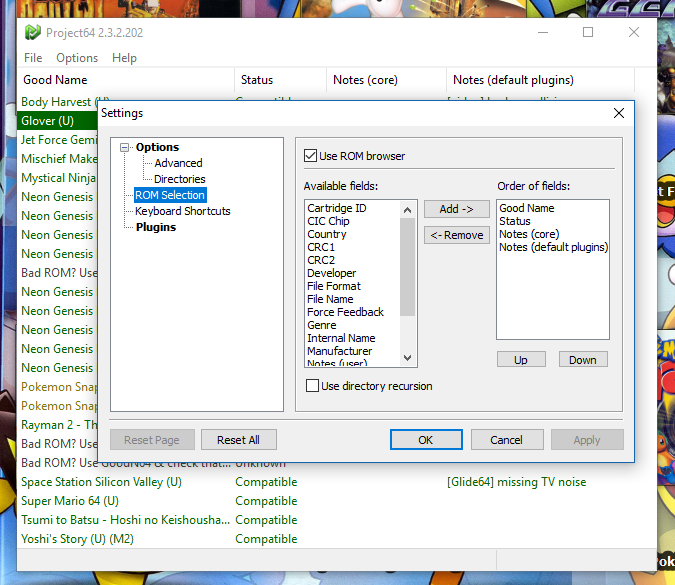The width and height of the screenshot is (675, 585).
Task: Select Manufacturer in available fields
Action: click(x=339, y=351)
